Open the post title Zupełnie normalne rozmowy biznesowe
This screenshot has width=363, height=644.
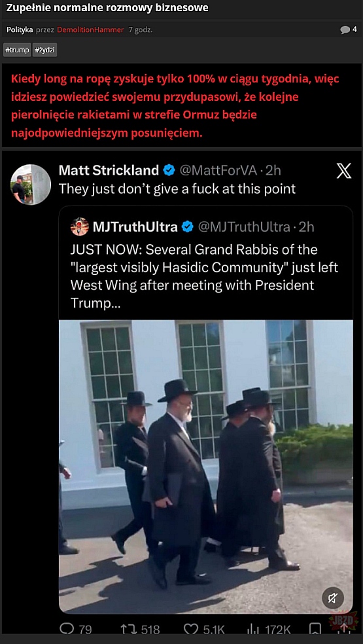(x=107, y=8)
